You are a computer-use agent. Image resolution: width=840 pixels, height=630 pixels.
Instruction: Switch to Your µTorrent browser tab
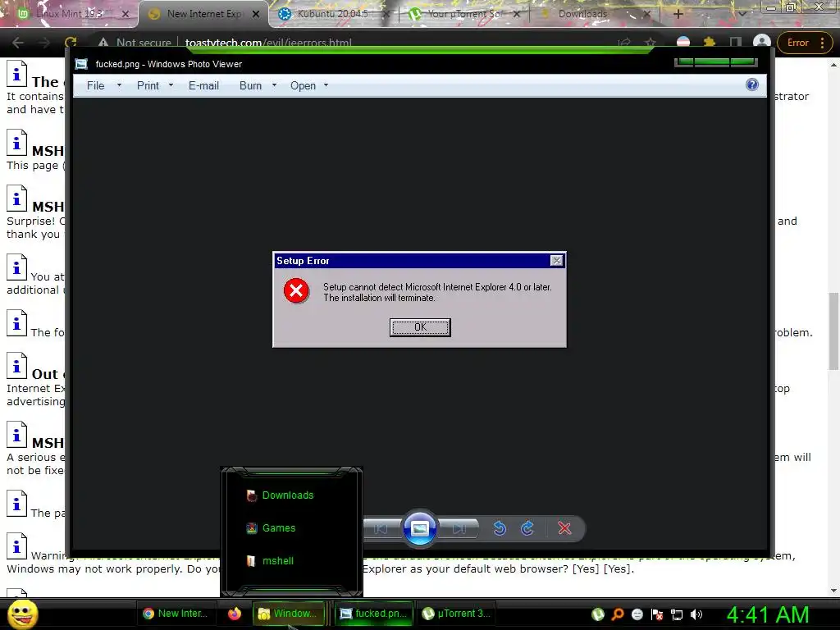464,14
